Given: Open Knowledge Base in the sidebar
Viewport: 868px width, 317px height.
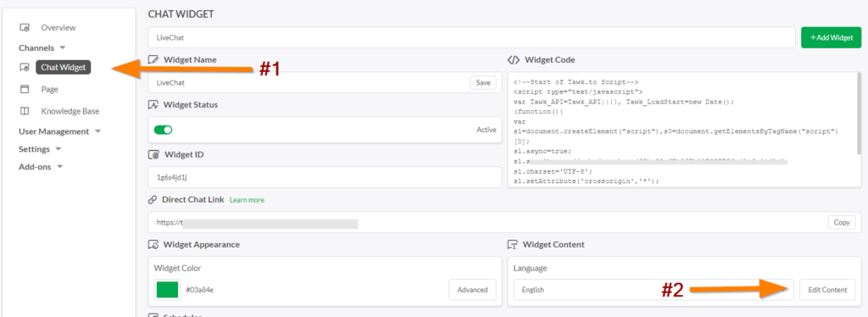Looking at the screenshot, I should click(x=70, y=111).
